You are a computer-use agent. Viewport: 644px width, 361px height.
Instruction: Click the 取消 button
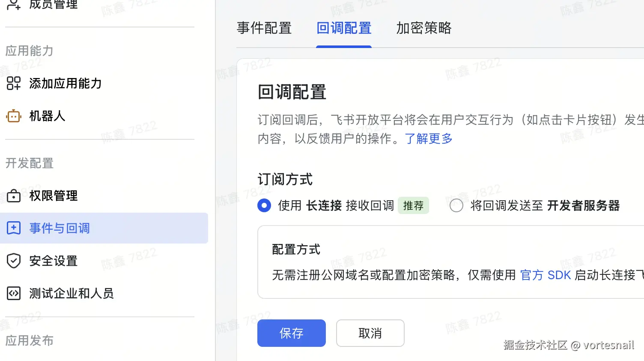pyautogui.click(x=370, y=333)
